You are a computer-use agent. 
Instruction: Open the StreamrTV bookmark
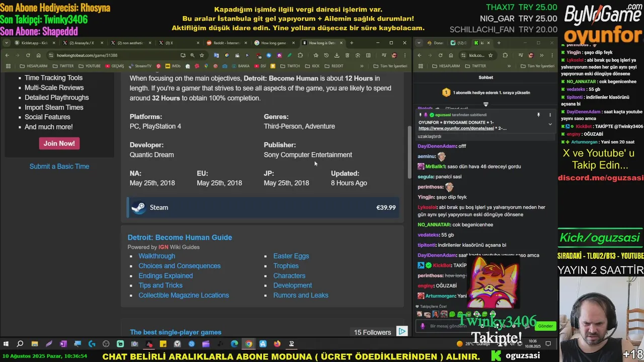139,66
